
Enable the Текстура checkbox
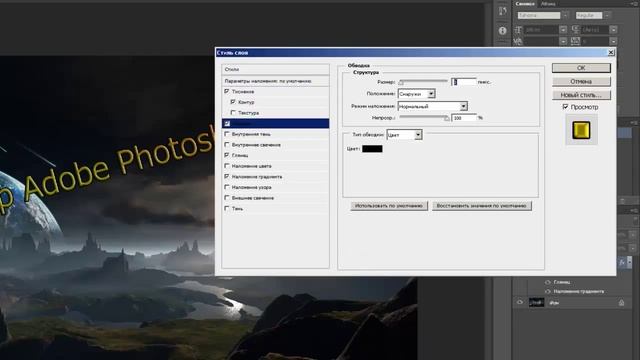pyautogui.click(x=233, y=112)
